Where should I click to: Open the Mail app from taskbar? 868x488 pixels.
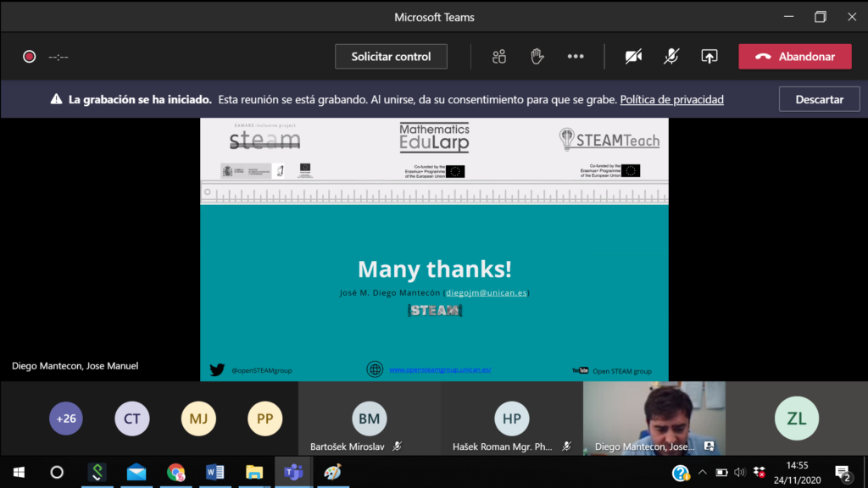(x=136, y=473)
